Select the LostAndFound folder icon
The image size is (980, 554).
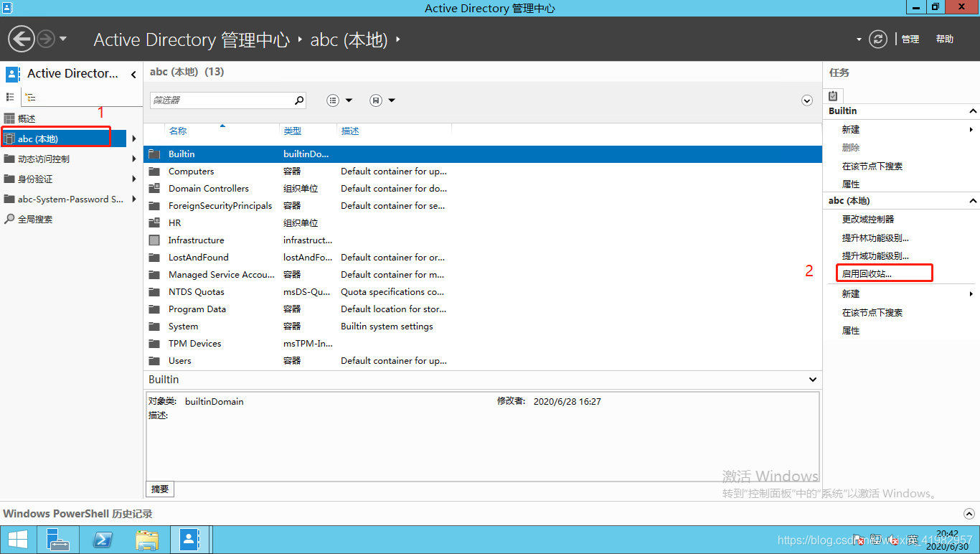[154, 257]
